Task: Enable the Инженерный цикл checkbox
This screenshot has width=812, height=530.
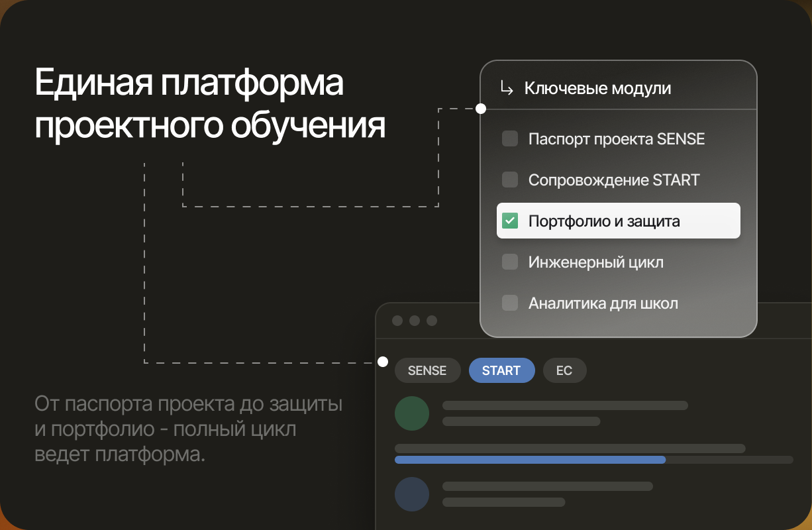Action: [510, 262]
